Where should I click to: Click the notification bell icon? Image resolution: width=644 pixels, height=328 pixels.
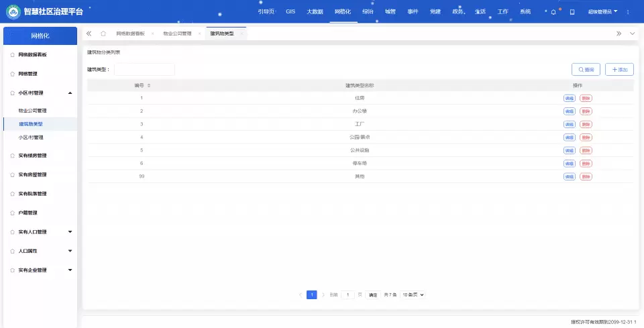pyautogui.click(x=553, y=12)
